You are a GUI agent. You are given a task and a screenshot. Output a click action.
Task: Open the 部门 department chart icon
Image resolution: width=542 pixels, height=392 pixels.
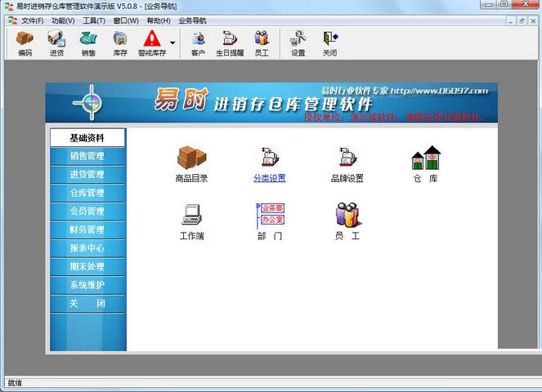click(270, 215)
